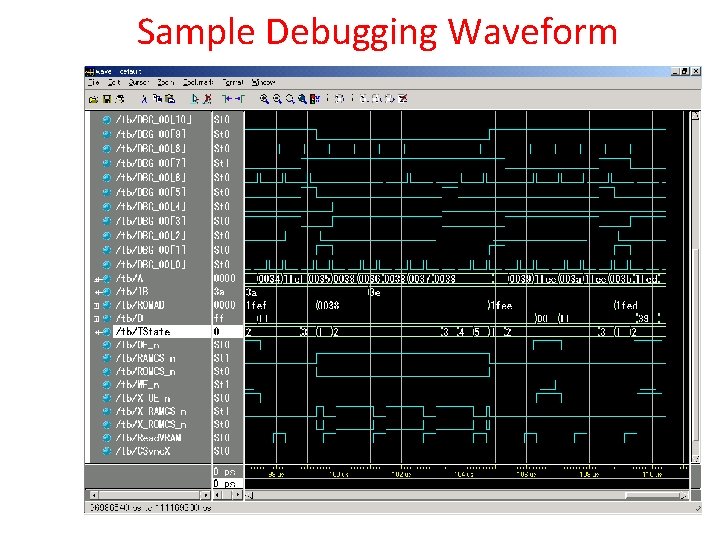Viewport: 720px width, 540px height.
Task: Click the status bar time range text
Action: click(150, 508)
